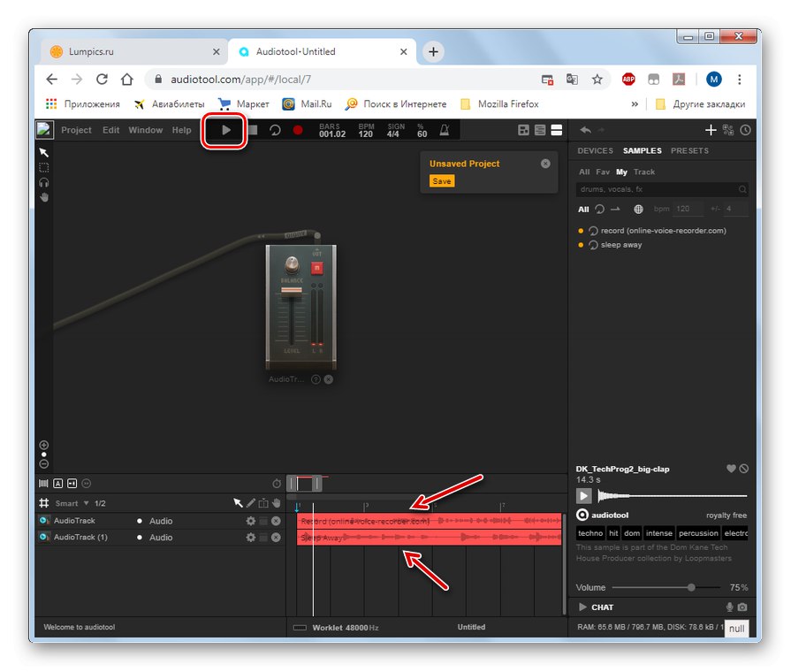This screenshot has height=672, width=791.
Task: Select the headphones tool in the left toolbar
Action: point(43,182)
